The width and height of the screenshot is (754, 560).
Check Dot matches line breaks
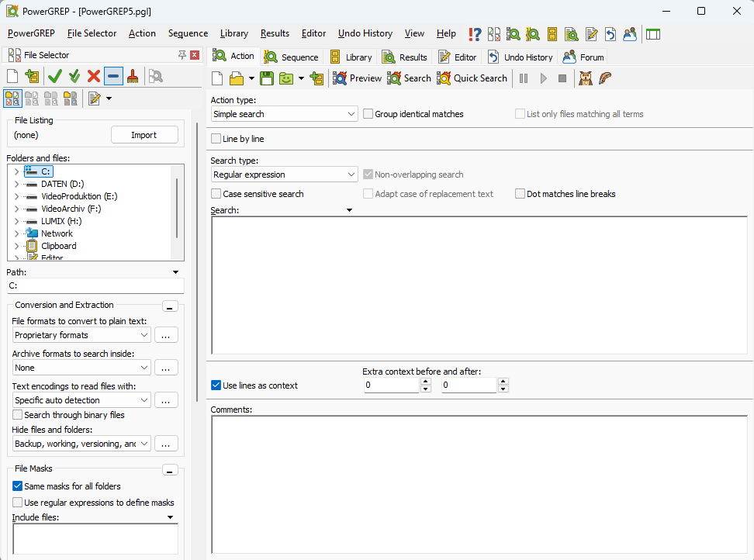(519, 193)
